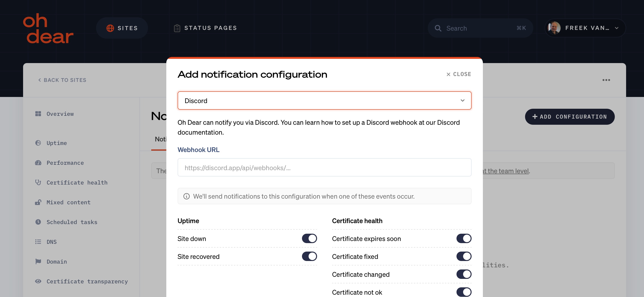Image resolution: width=644 pixels, height=297 pixels.
Task: Toggle the Site down notification switch
Action: coord(309,238)
